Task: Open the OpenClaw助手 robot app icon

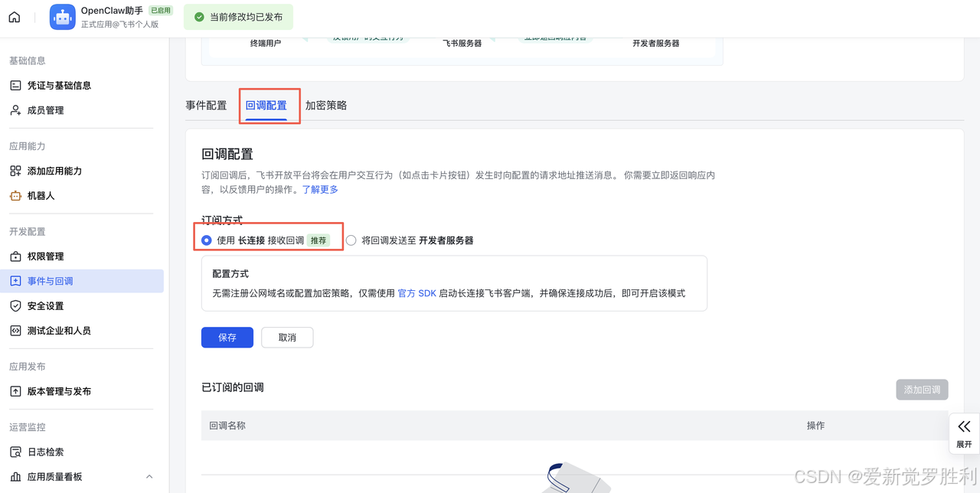Action: tap(63, 17)
